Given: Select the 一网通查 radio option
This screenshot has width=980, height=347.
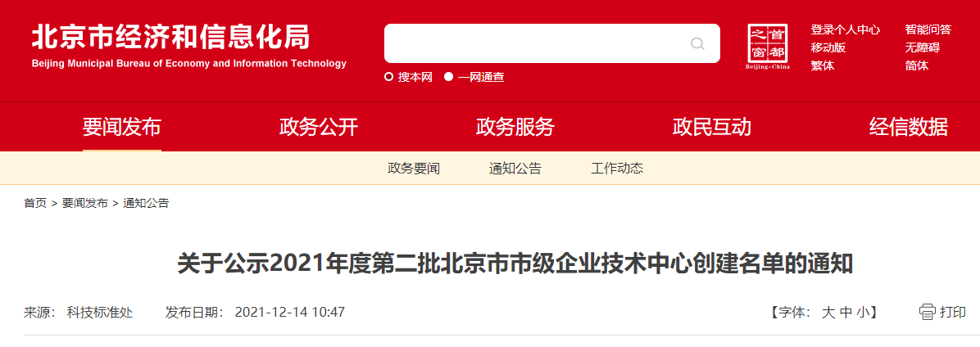Looking at the screenshot, I should pyautogui.click(x=449, y=78).
